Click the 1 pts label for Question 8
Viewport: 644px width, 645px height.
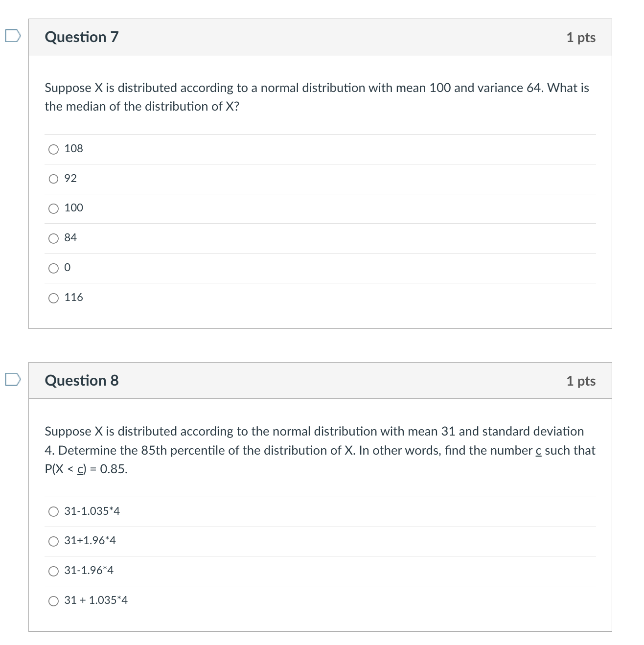coord(581,380)
